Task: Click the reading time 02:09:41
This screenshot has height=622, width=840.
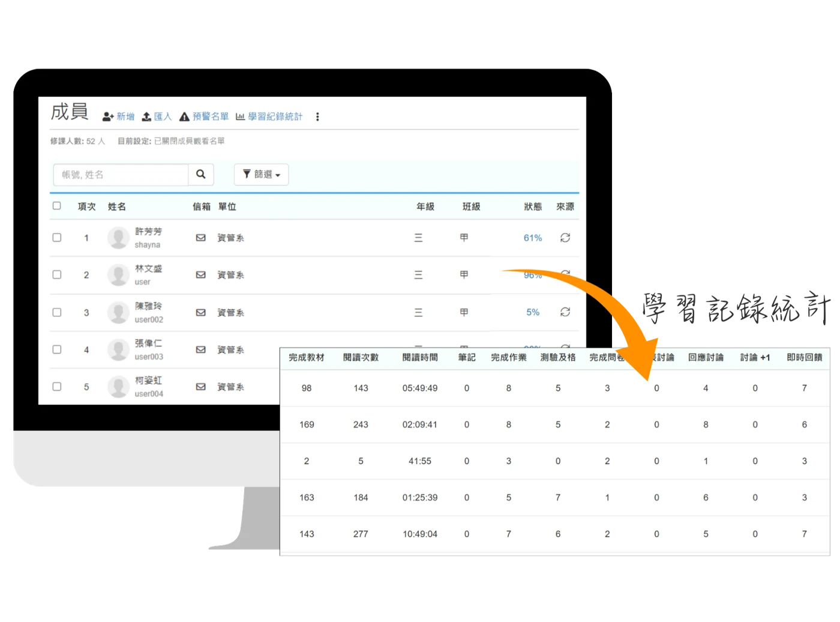Action: [420, 424]
